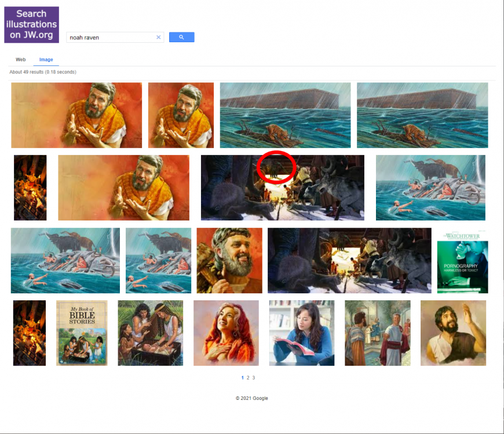Image resolution: width=504 pixels, height=434 pixels.
Task: Open the fiery altar sacrifice image
Action: [x=30, y=187]
